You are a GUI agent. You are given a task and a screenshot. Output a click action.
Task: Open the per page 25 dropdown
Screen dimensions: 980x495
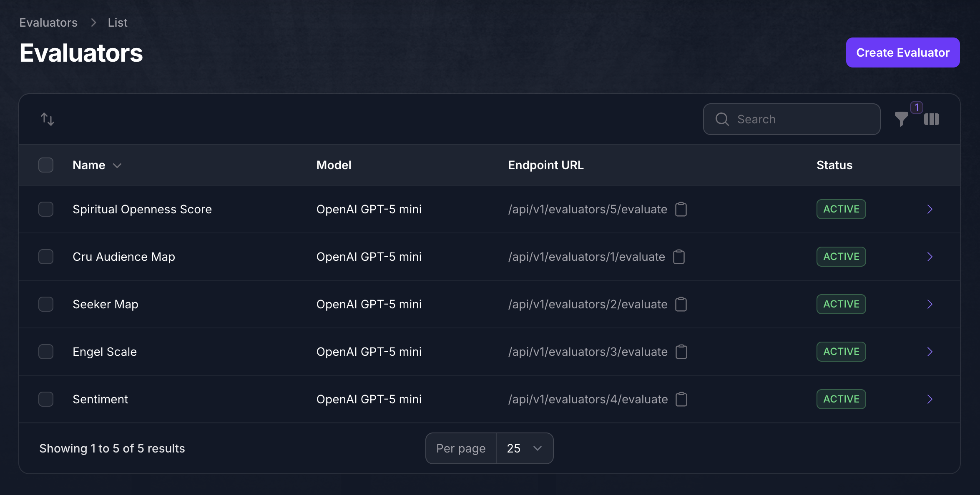525,448
